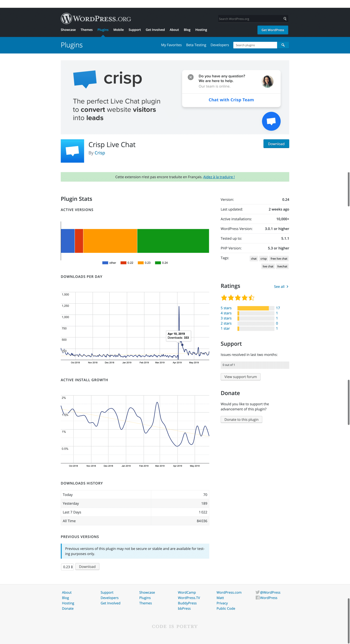Image resolution: width=350 pixels, height=644 pixels.
Task: Click the rating stars graphic
Action: tap(237, 298)
